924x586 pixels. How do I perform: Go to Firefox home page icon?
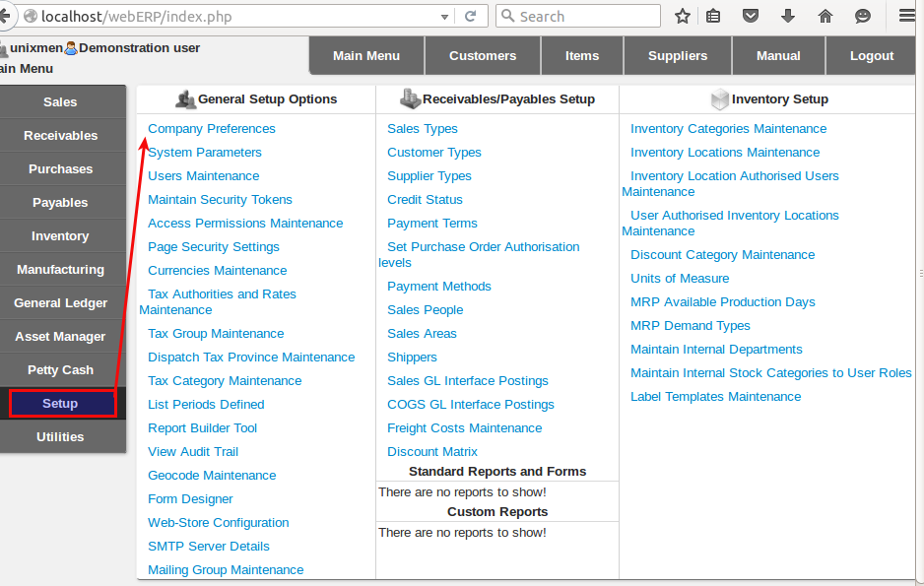click(825, 16)
